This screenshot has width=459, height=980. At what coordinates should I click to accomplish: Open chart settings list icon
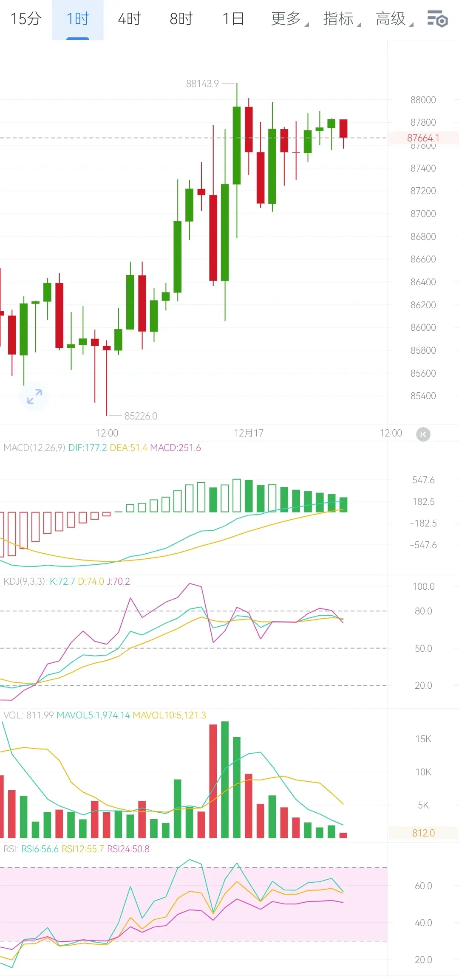pos(437,19)
